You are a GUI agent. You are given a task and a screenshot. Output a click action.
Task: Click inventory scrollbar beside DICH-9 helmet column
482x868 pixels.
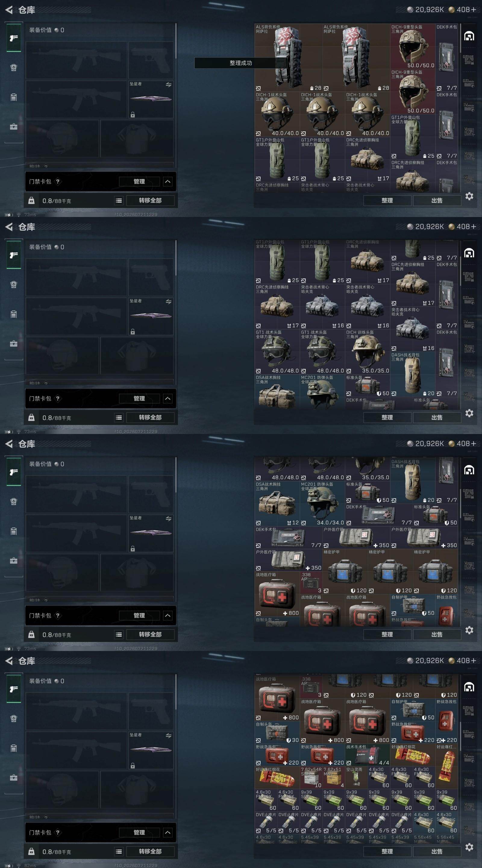coord(460,38)
